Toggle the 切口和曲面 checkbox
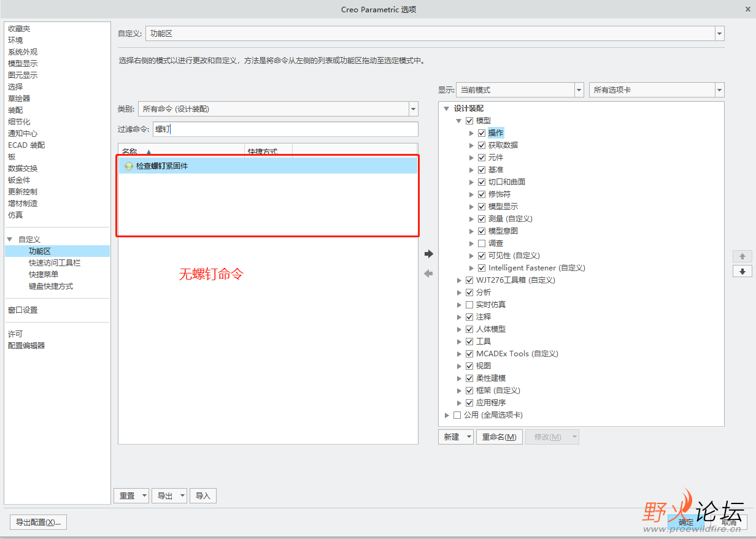Viewport: 756px width, 539px height. (482, 182)
